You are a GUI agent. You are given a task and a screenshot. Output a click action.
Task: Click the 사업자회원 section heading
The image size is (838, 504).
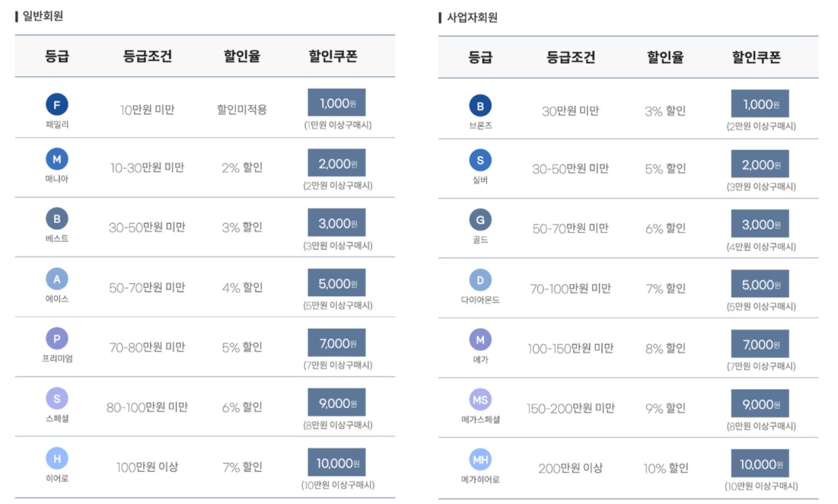click(472, 18)
